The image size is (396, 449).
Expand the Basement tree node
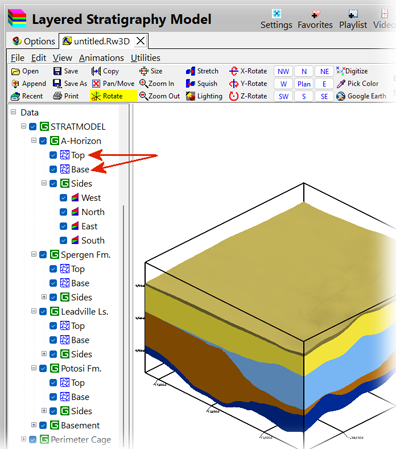point(34,425)
